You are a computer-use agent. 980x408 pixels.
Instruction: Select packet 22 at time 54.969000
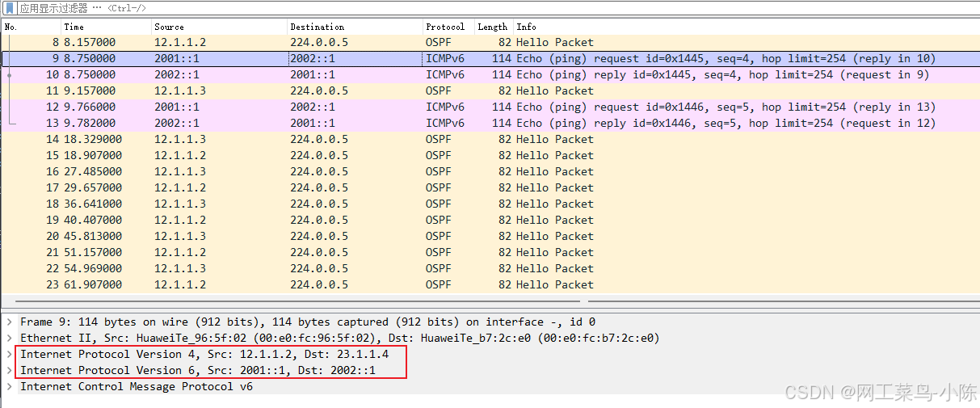tap(490, 268)
